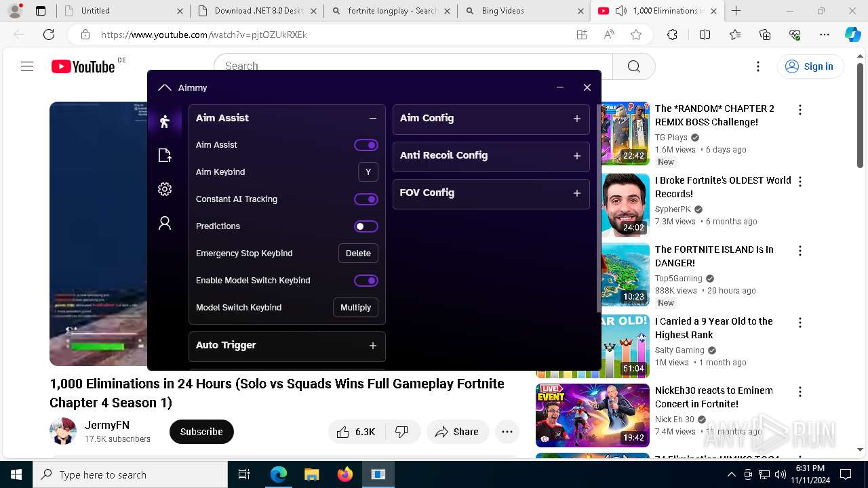The height and width of the screenshot is (488, 868).
Task: Go to the YouTube home logo
Action: (83, 66)
